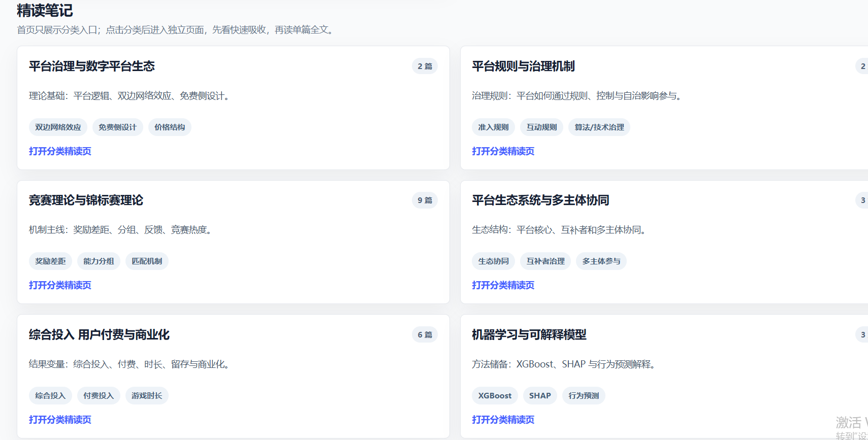Select the 综合投入 tag chip
This screenshot has height=440, width=868.
(x=50, y=395)
